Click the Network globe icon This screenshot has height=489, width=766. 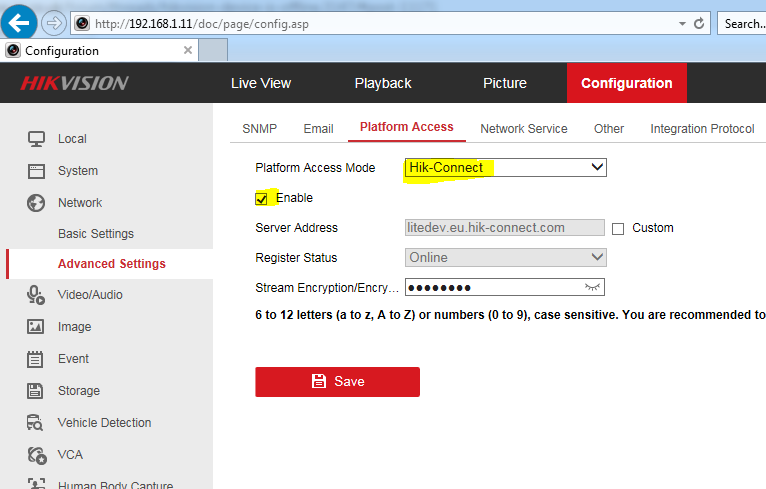click(36, 203)
